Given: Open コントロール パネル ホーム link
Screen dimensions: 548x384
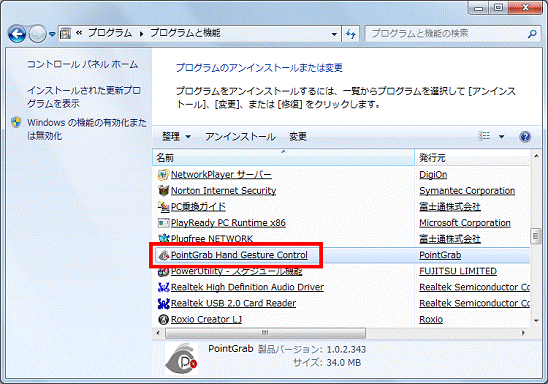Looking at the screenshot, I should (x=82, y=64).
